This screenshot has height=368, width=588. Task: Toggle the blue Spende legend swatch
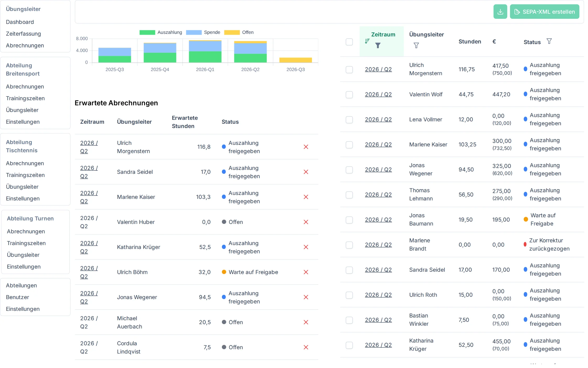(x=194, y=32)
